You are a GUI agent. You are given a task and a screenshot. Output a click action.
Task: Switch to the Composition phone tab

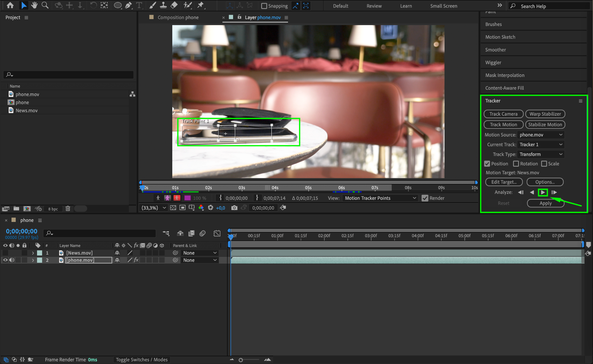[x=178, y=17]
